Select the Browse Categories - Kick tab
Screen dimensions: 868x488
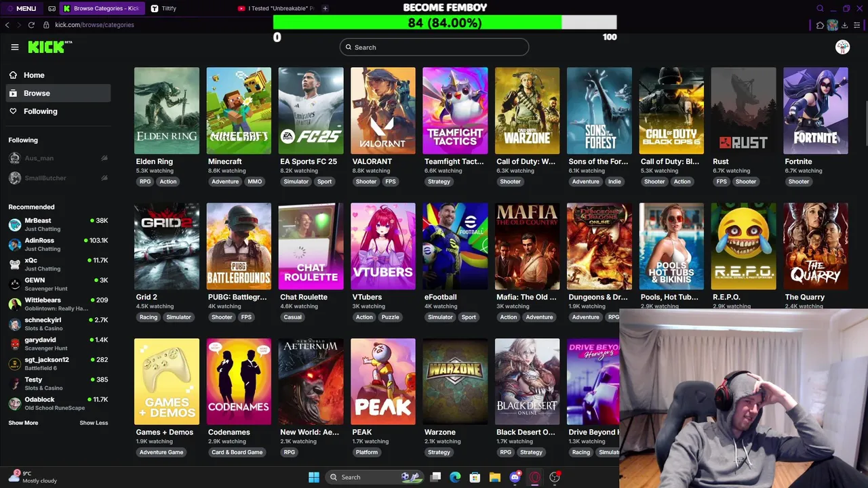pyautogui.click(x=102, y=8)
